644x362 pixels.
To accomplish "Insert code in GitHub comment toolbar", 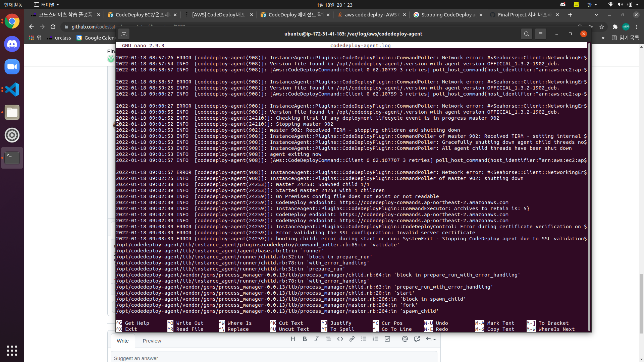I will tap(340, 339).
